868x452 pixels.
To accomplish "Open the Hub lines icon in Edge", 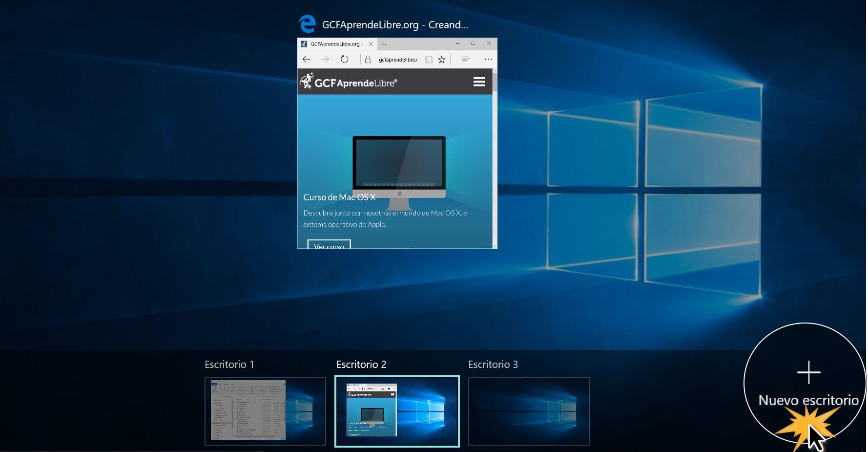I will (466, 59).
